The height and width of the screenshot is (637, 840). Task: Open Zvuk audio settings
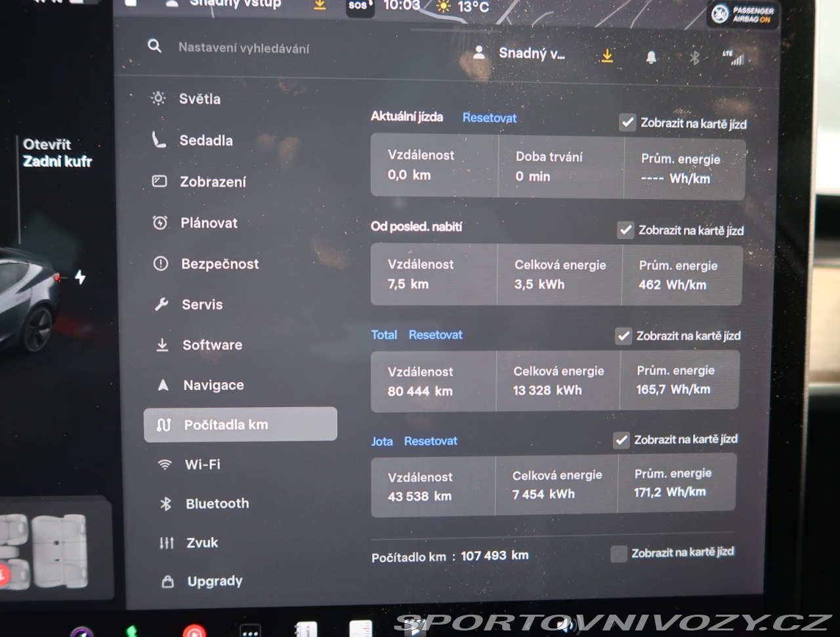click(201, 543)
